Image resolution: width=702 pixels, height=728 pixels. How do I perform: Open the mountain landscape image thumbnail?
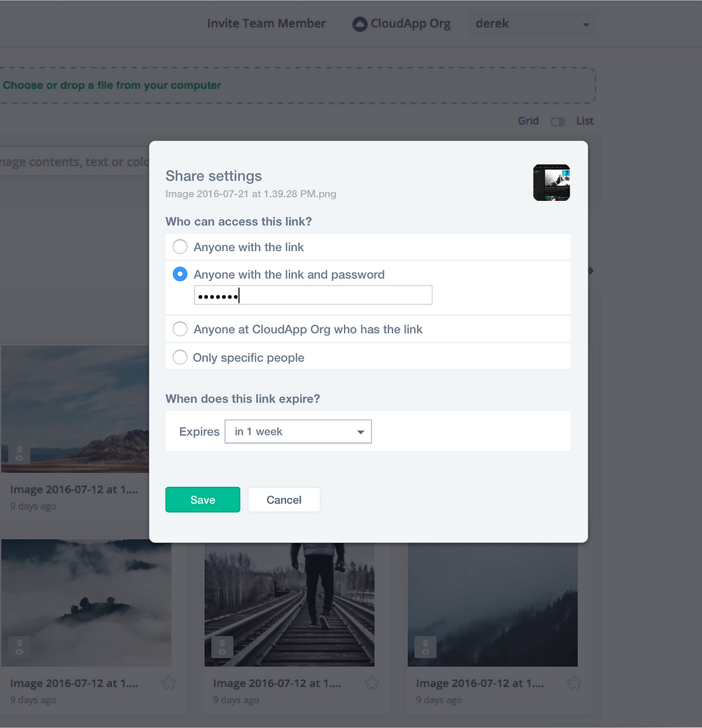tap(75, 409)
